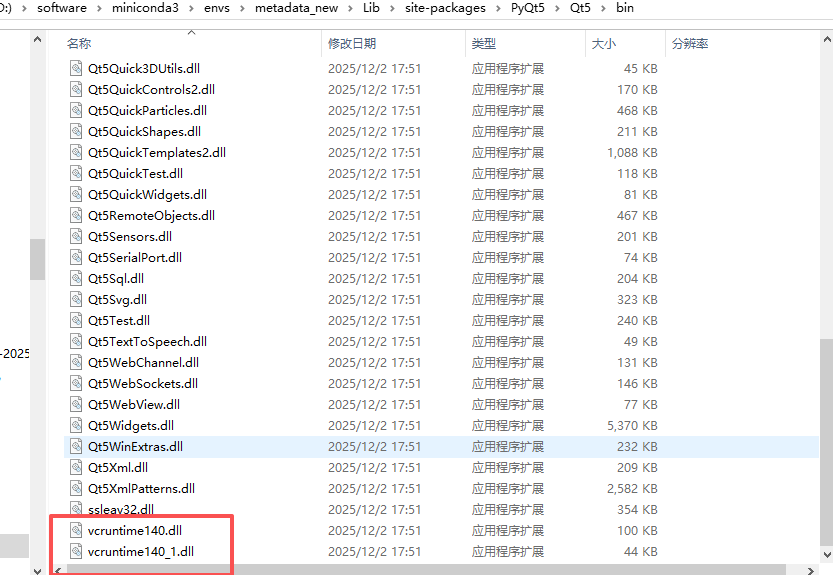Click the Qt5Widgets.dll file icon
833x575 pixels.
coord(76,425)
